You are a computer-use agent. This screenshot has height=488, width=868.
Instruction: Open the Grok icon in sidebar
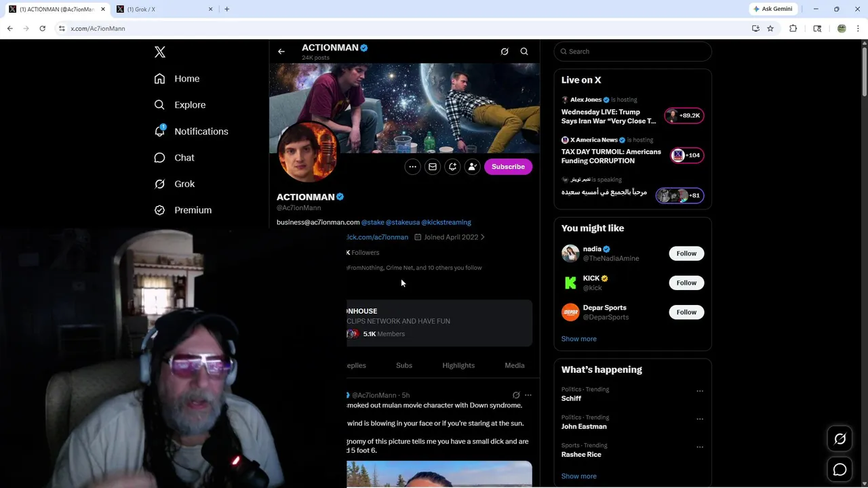pos(159,184)
